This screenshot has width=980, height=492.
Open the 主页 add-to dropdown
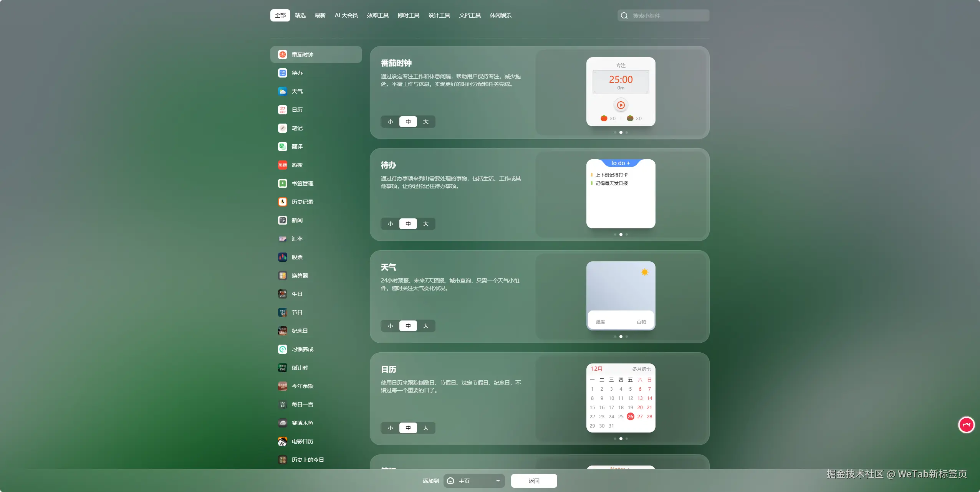(474, 481)
